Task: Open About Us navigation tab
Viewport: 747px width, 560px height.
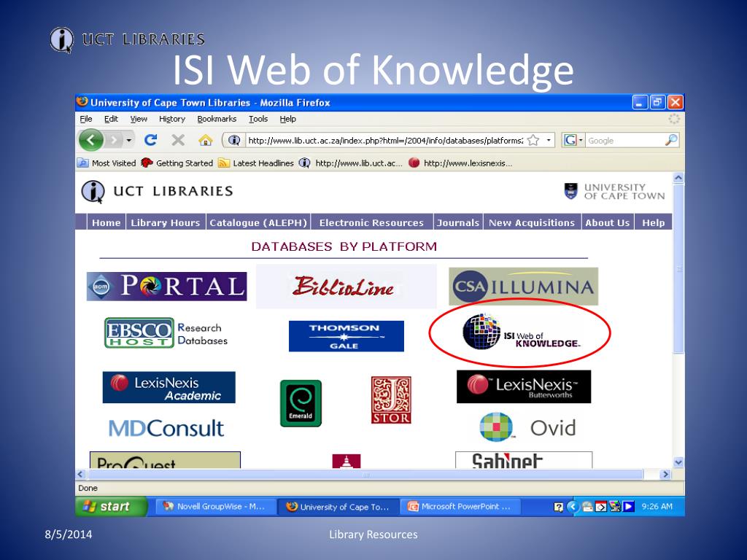Action: pos(608,222)
